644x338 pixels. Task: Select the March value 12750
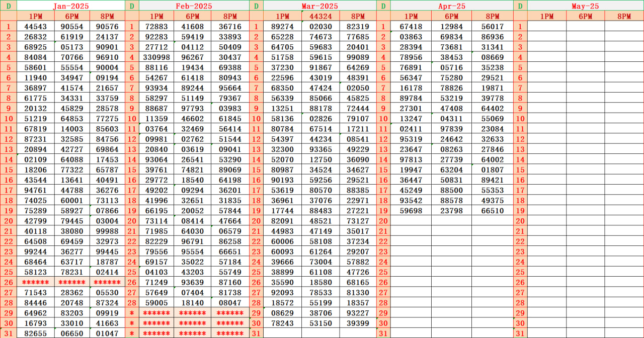coord(320,159)
